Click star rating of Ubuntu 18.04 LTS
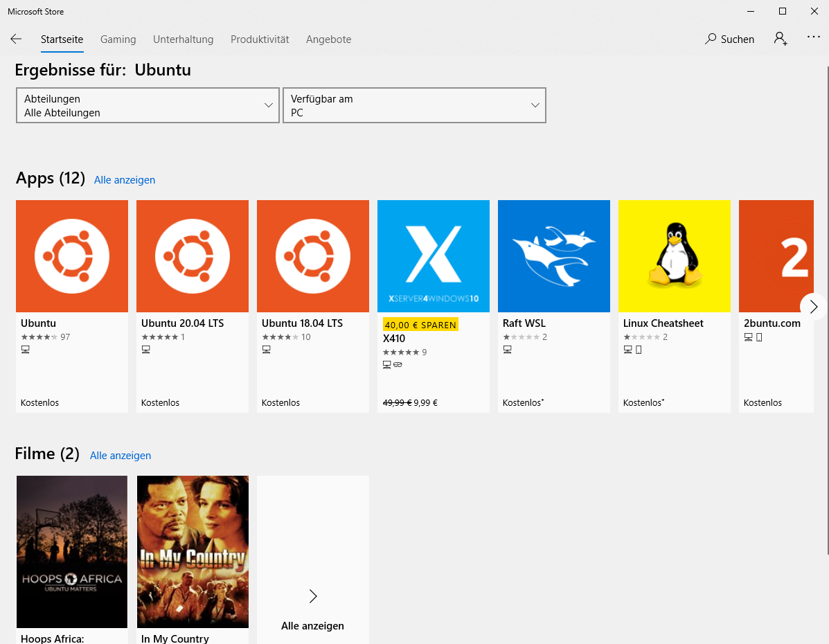Screen dimensions: 829x644 pyautogui.click(x=280, y=337)
